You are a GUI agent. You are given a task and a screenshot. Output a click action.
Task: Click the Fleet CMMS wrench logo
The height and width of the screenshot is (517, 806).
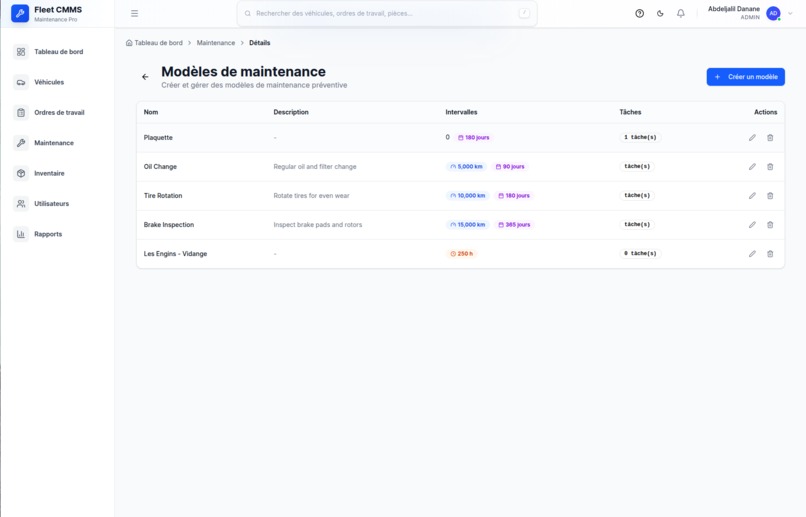tap(20, 13)
